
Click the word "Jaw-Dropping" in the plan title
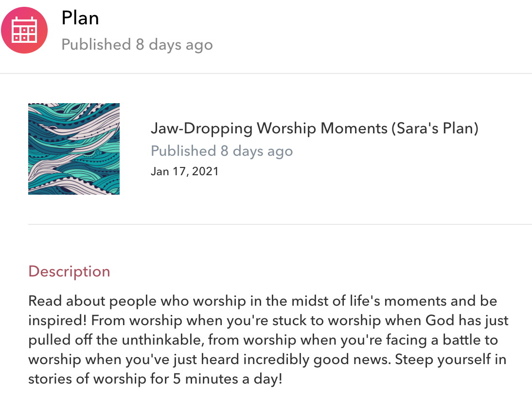[202, 129]
